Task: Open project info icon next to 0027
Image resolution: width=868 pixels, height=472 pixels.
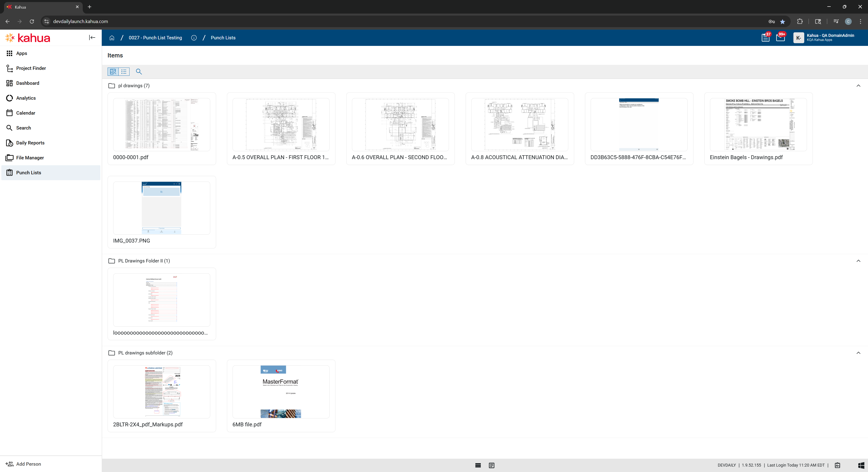Action: point(194,38)
